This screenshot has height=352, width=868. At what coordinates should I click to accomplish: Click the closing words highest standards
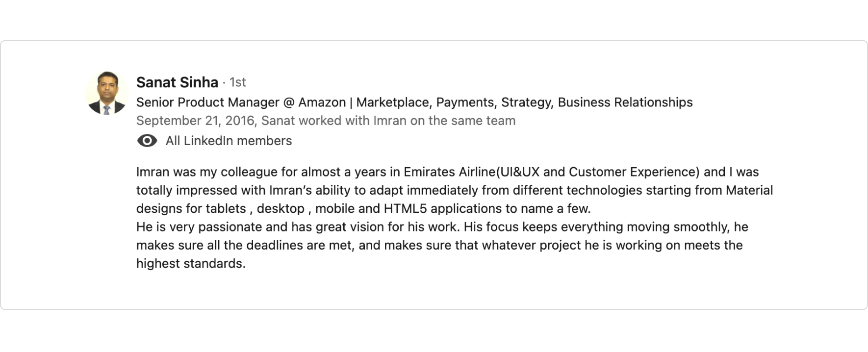(x=190, y=264)
